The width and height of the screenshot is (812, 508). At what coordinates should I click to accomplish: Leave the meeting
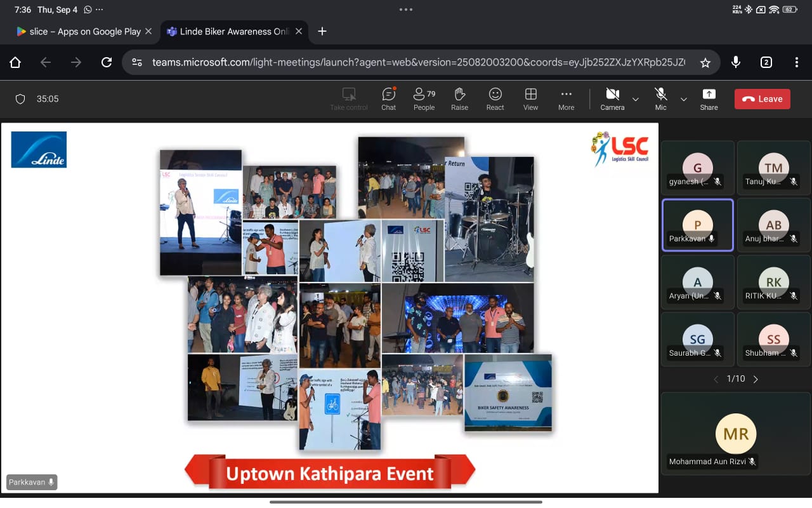tap(762, 99)
